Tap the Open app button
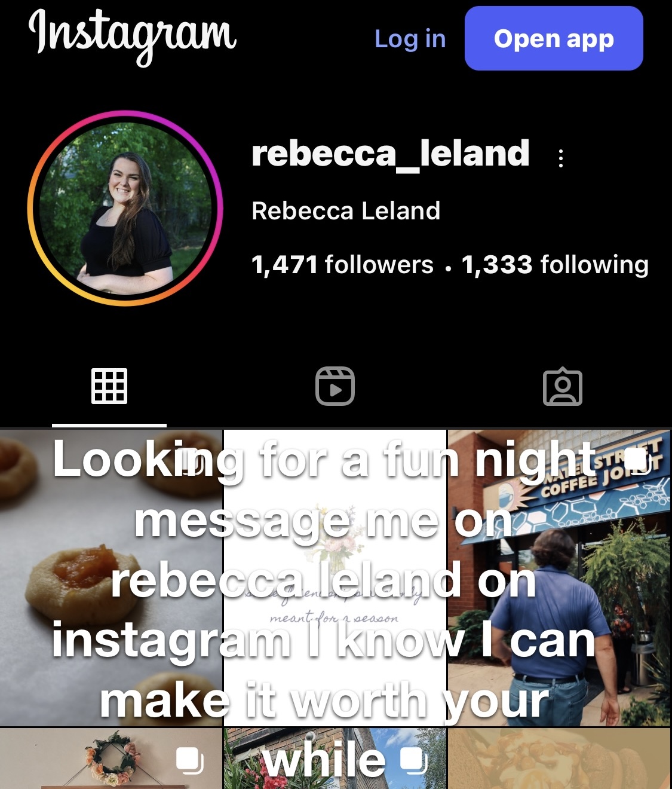 554,38
